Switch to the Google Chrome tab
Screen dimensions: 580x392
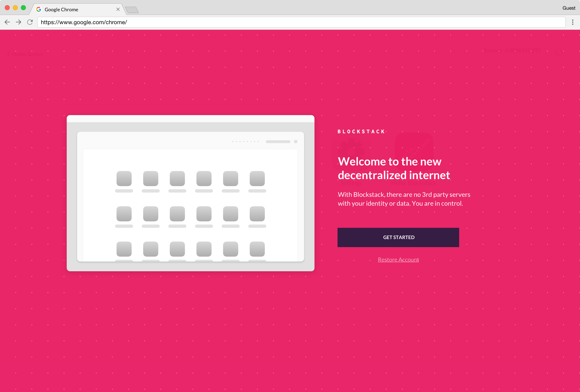pyautogui.click(x=70, y=9)
